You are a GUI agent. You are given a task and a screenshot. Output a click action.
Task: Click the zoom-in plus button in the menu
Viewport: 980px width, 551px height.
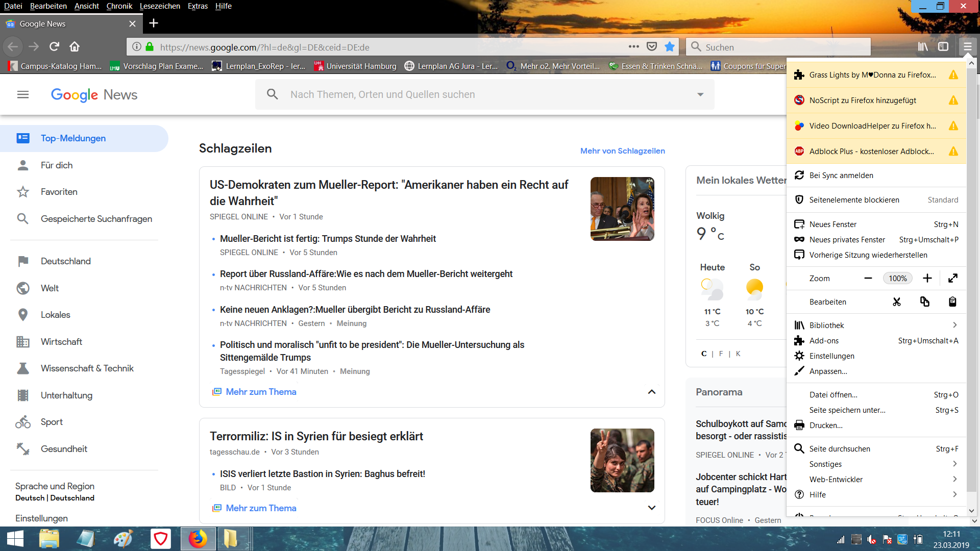pos(927,278)
